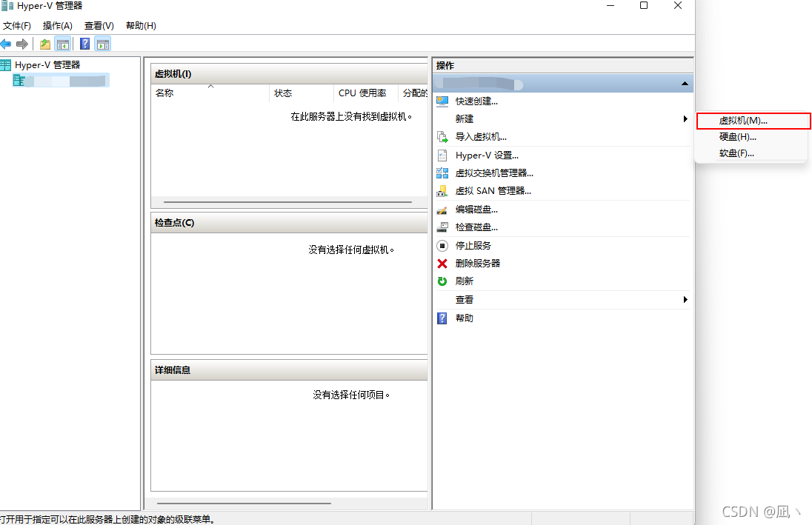Click text 没有选择任何项目
The height and width of the screenshot is (525, 812).
click(x=351, y=395)
